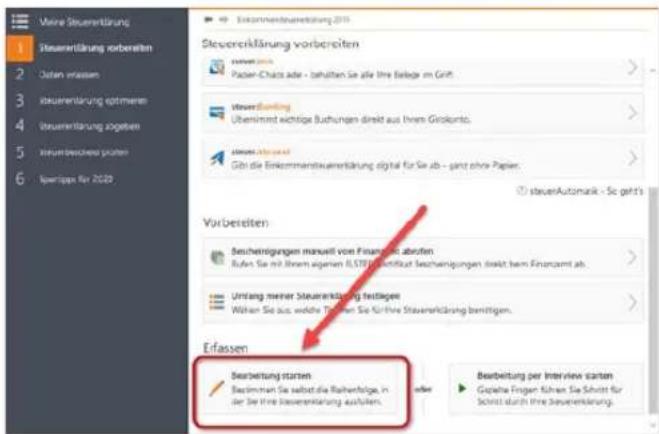Expand the Umfang festlegen row chevron
This screenshot has height=434, width=659.
pos(632,302)
